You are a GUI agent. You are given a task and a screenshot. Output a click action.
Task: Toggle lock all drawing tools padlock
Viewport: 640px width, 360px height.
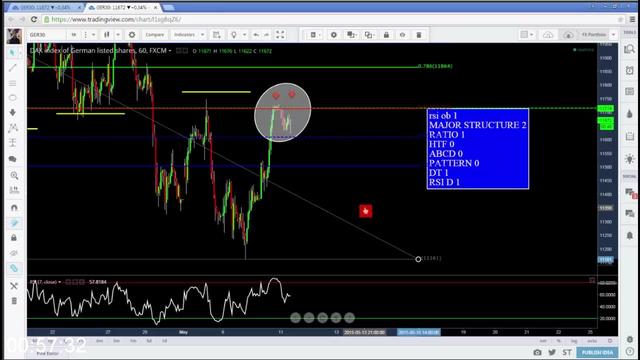(x=14, y=238)
